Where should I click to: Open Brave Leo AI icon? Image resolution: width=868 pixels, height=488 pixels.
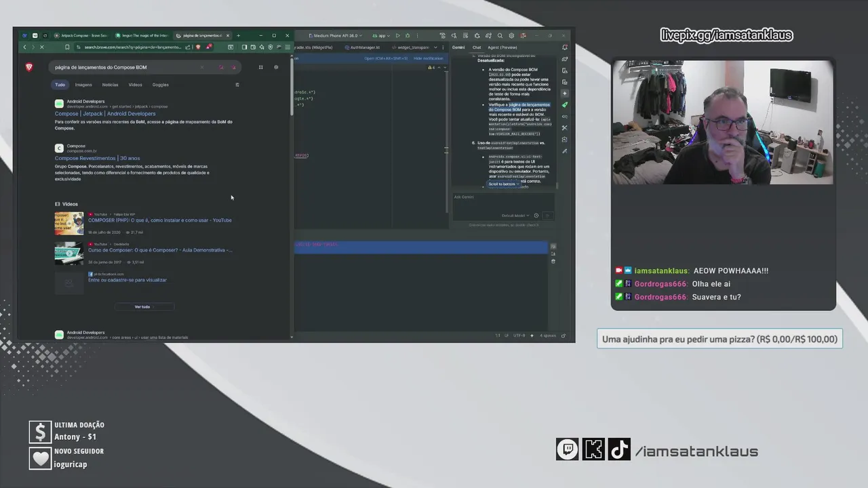[x=262, y=47]
